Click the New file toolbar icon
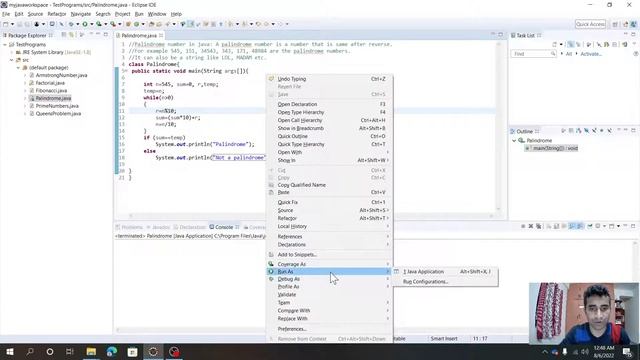This screenshot has width=640, height=360. (x=6, y=24)
